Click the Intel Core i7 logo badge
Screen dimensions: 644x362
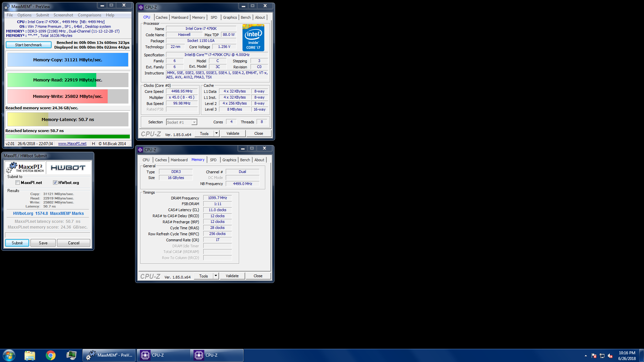(253, 38)
